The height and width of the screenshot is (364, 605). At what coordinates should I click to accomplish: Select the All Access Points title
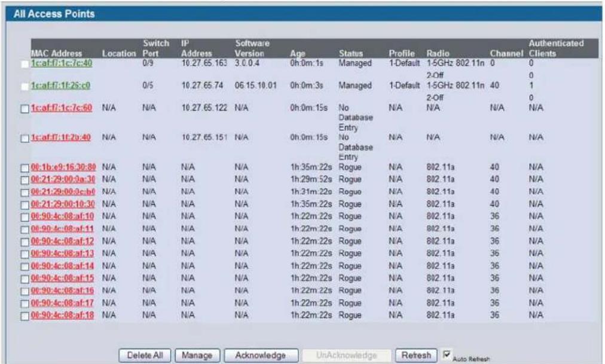click(54, 14)
